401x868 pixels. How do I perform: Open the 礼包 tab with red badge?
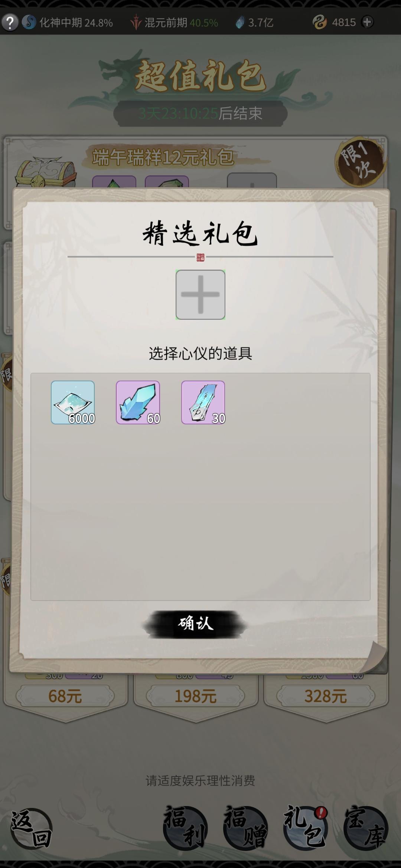[306, 828]
